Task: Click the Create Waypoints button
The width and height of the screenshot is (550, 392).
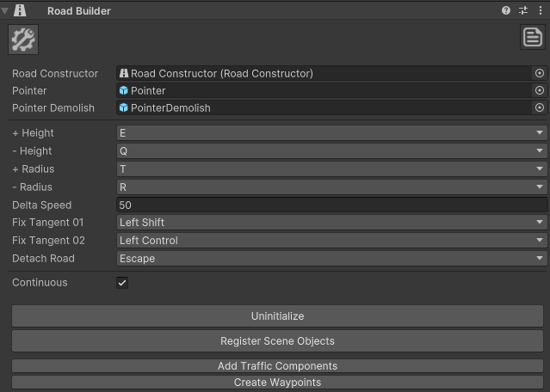Action: pyautogui.click(x=277, y=383)
